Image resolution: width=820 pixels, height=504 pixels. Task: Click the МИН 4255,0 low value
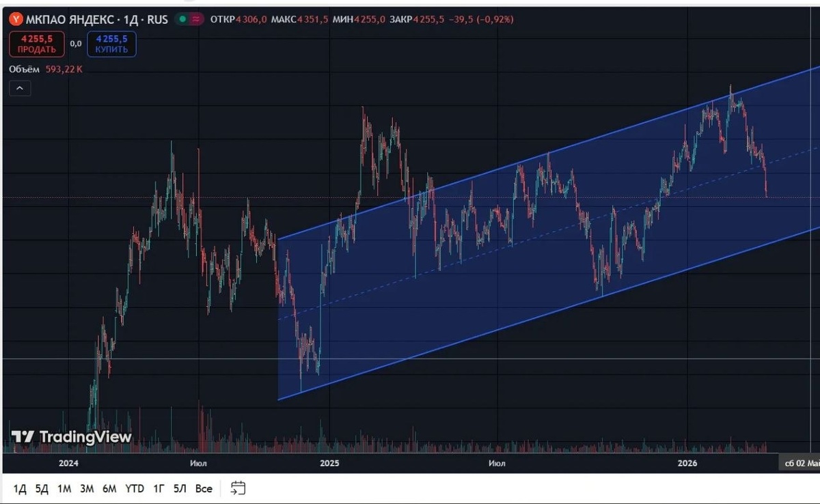(357, 20)
